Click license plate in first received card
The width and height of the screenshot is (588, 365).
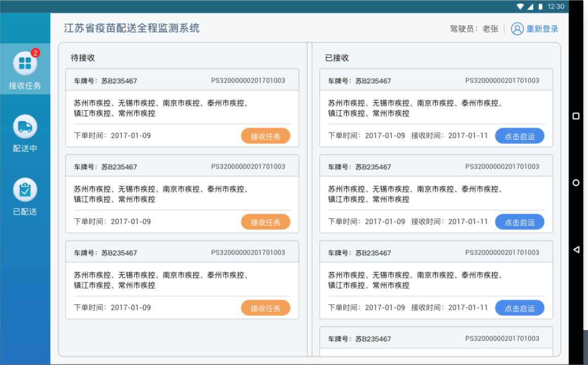[x=359, y=81]
